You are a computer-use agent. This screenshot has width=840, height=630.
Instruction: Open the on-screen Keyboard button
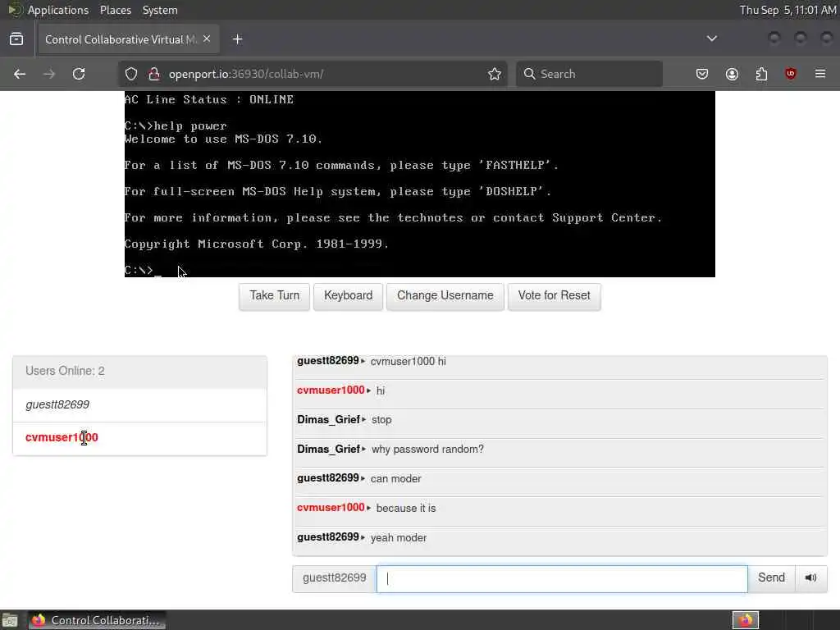pyautogui.click(x=348, y=295)
